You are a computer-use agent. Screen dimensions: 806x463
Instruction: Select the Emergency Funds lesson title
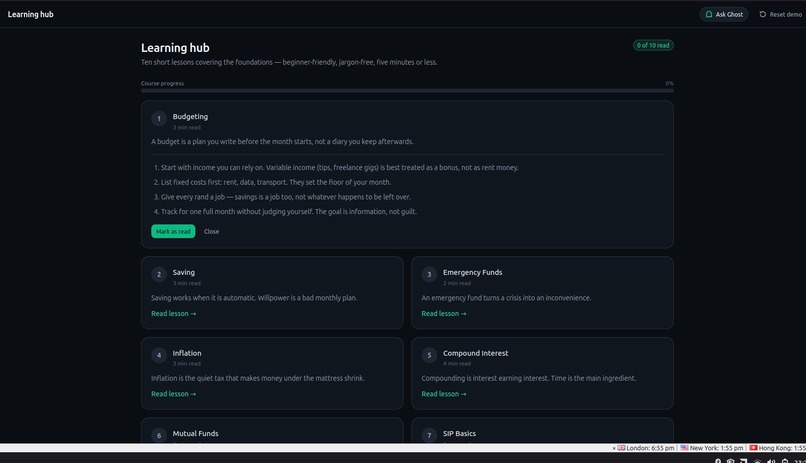click(472, 272)
